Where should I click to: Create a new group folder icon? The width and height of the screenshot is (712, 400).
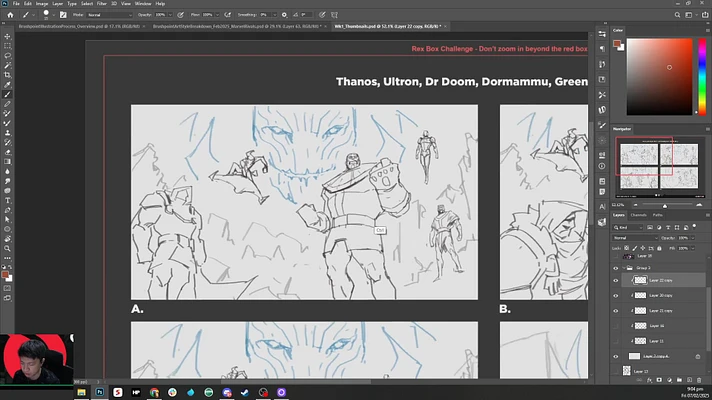(x=679, y=380)
